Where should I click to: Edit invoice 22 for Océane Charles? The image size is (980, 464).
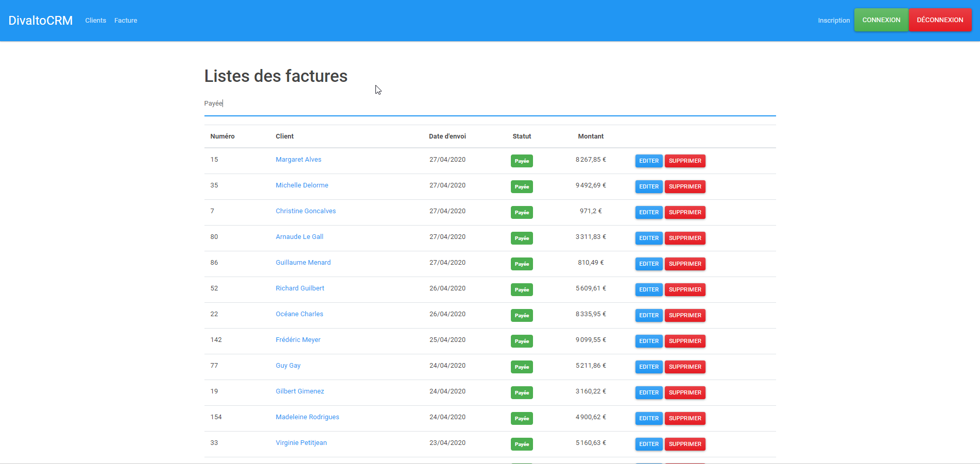[649, 315]
